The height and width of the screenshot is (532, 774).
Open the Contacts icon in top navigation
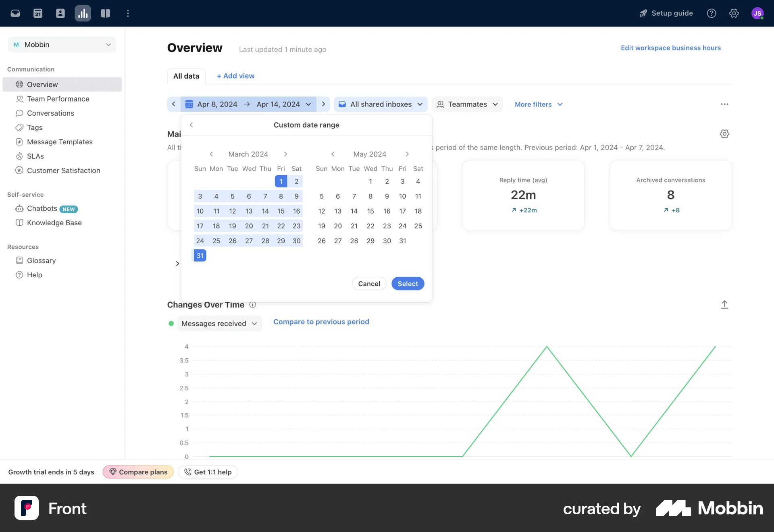coord(60,13)
